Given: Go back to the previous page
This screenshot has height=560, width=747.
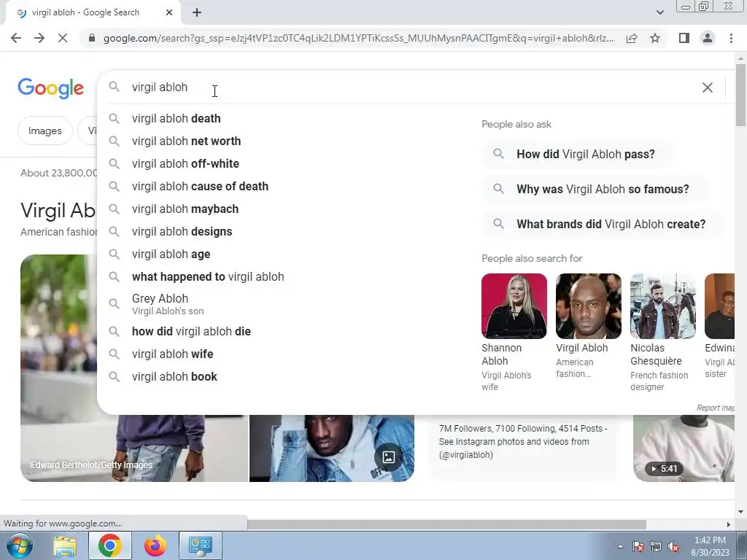Looking at the screenshot, I should [x=16, y=38].
